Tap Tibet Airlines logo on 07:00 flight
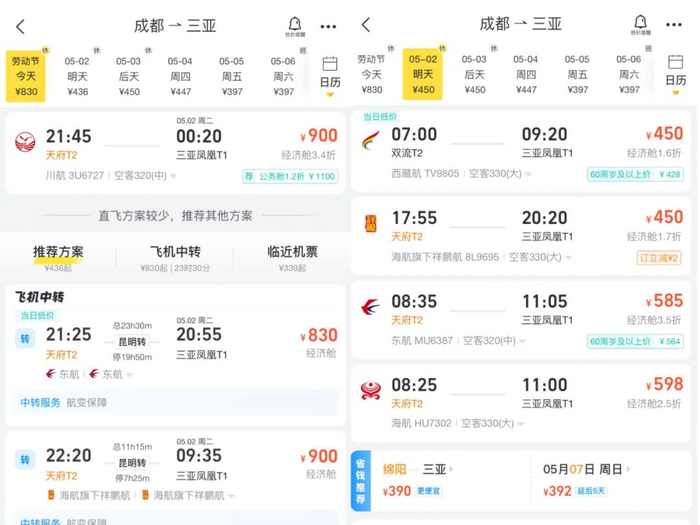The height and width of the screenshot is (525, 700). [x=371, y=140]
